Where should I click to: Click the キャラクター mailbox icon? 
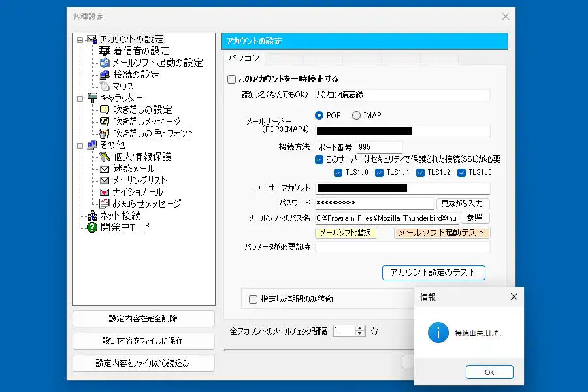92,98
